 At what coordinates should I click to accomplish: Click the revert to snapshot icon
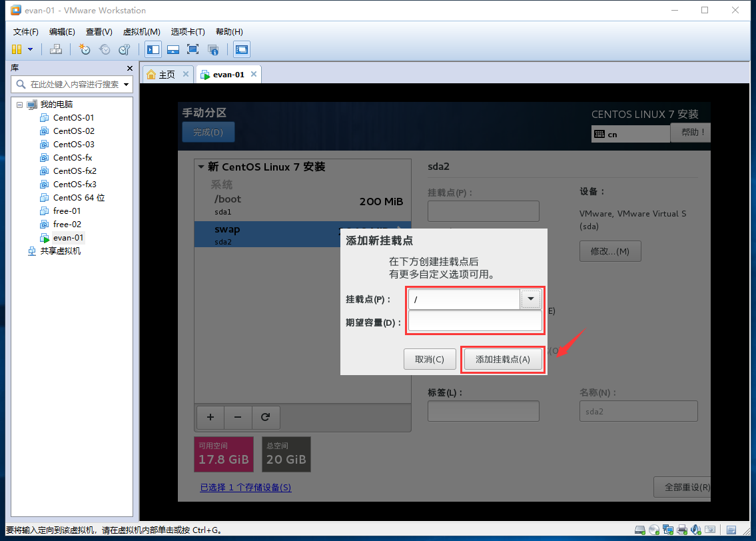click(x=105, y=49)
